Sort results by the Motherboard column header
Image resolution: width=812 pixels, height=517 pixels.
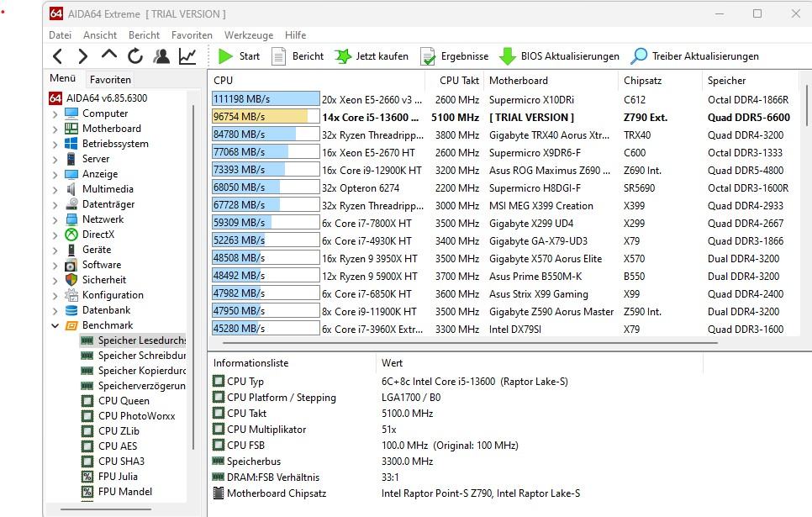click(551, 81)
